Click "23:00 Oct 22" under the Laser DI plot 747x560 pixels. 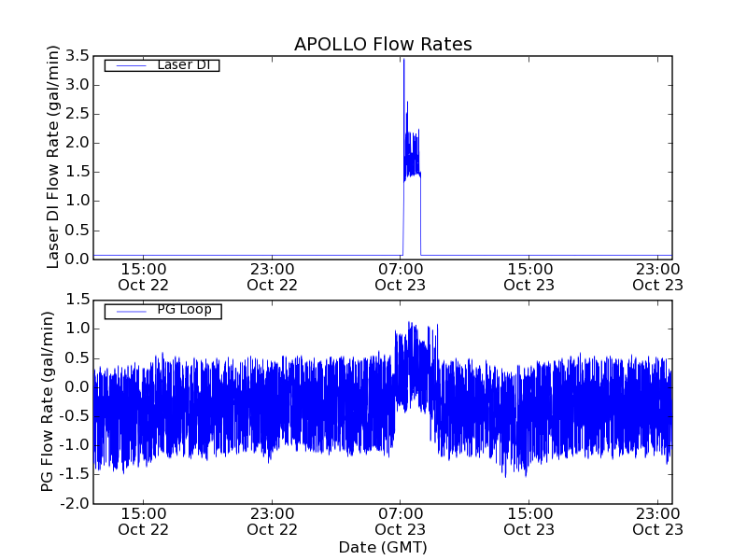click(x=272, y=277)
